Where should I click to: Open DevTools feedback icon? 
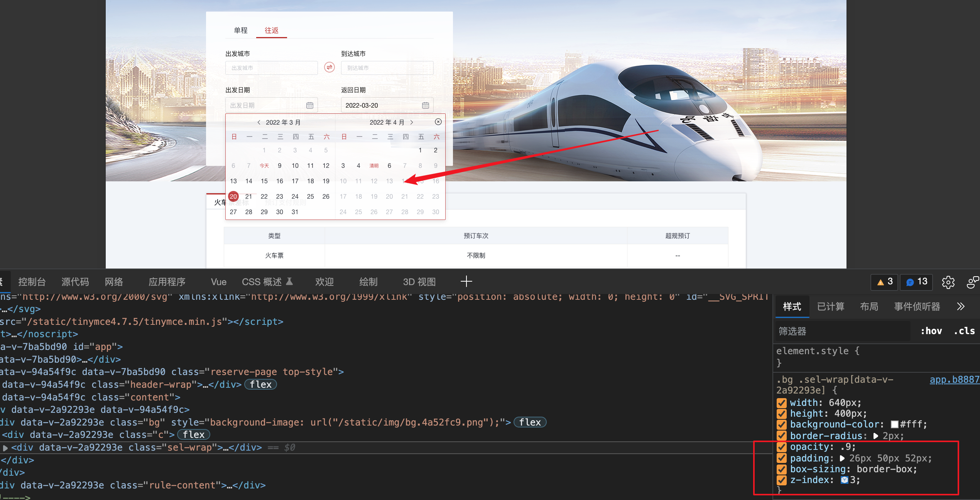[972, 282]
